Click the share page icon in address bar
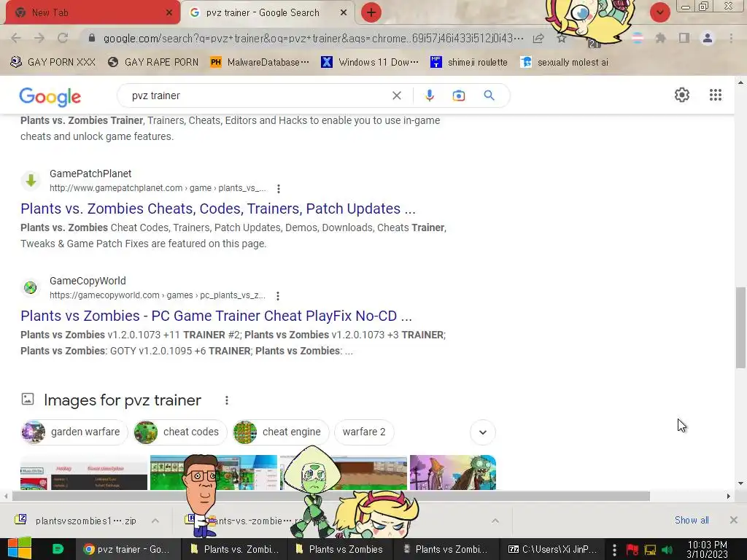This screenshot has width=747, height=560. point(538,38)
